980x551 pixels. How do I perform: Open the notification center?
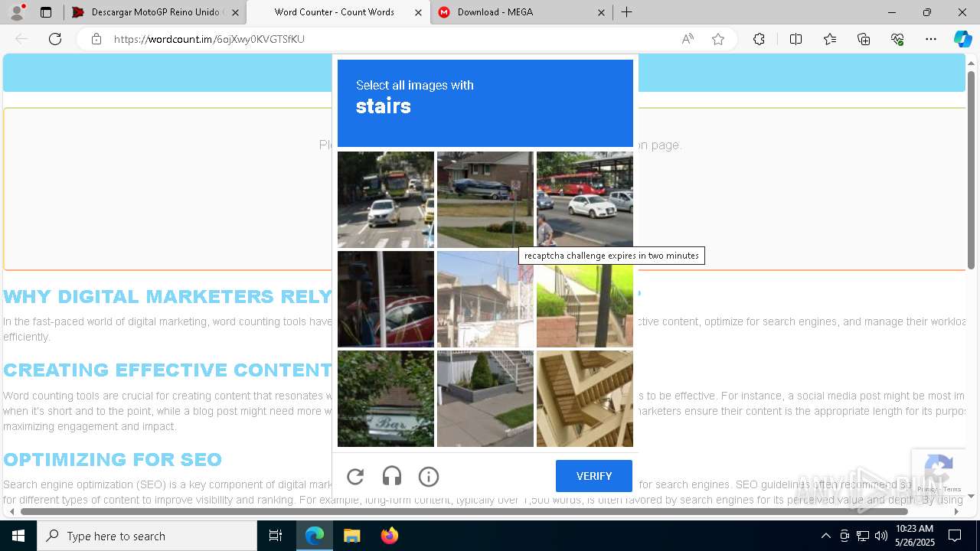955,536
